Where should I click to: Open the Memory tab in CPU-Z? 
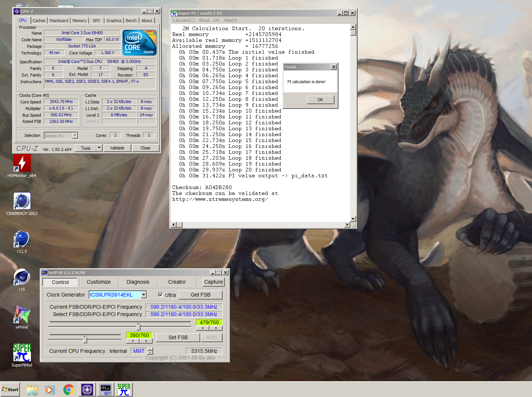pyautogui.click(x=79, y=21)
